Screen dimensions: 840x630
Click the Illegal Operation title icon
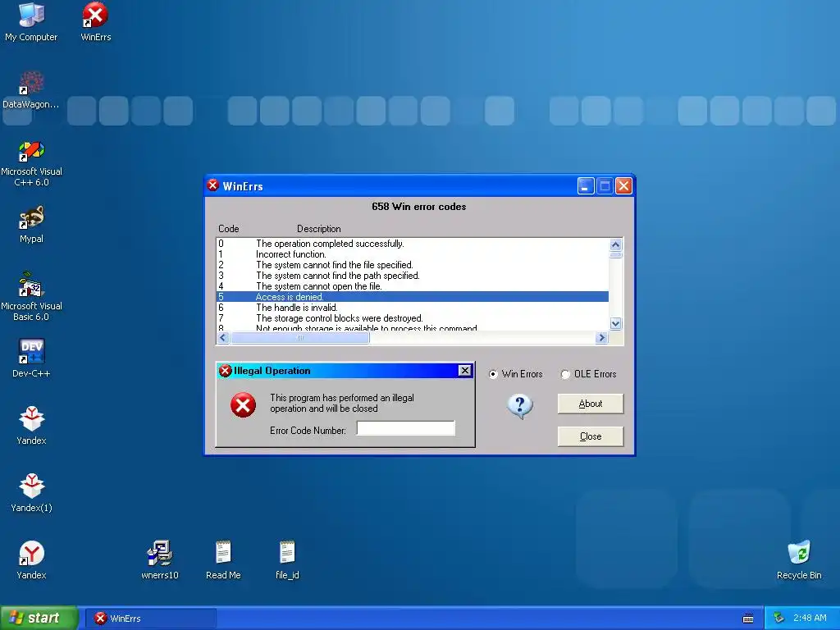tap(225, 371)
